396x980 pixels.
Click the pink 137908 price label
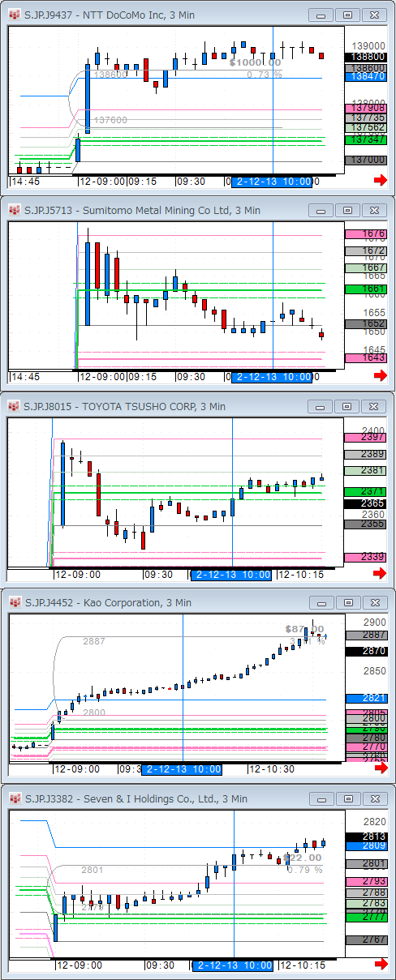(366, 108)
